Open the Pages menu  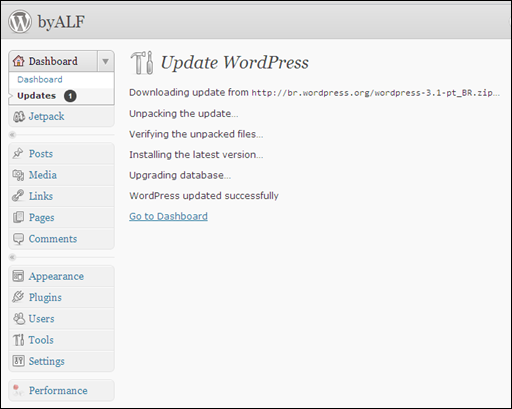point(41,217)
